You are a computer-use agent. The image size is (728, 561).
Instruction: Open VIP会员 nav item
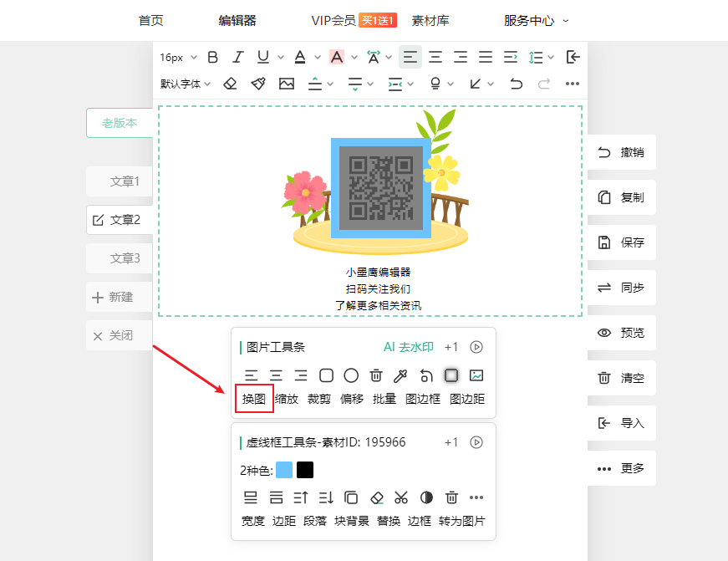pyautogui.click(x=333, y=20)
